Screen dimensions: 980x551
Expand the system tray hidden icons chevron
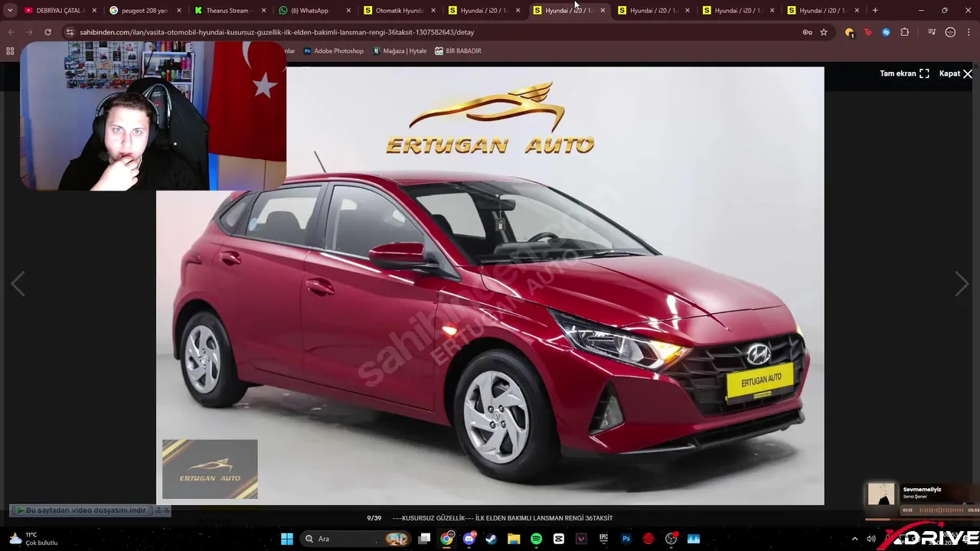click(x=854, y=539)
